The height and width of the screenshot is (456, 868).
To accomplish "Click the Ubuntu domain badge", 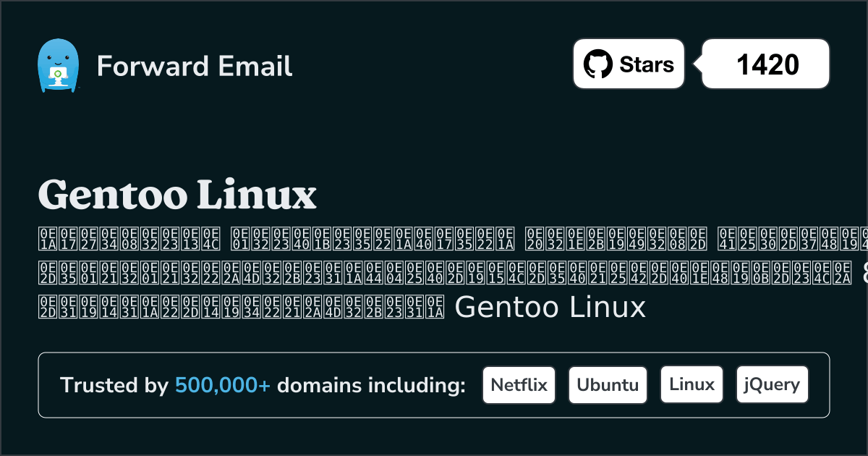I will point(608,384).
